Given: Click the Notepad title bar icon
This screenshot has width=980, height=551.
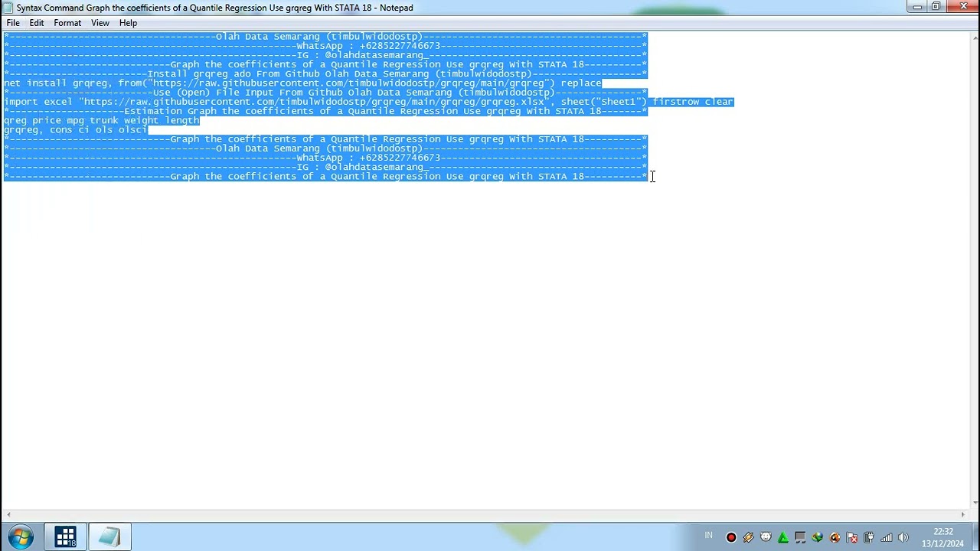Looking at the screenshot, I should pyautogui.click(x=8, y=8).
